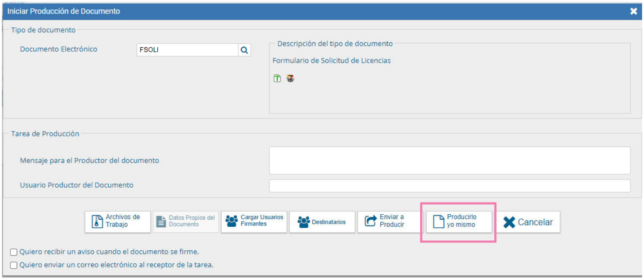This screenshot has height=280, width=644.
Task: Open Archivos de Trabajo
Action: pyautogui.click(x=118, y=222)
